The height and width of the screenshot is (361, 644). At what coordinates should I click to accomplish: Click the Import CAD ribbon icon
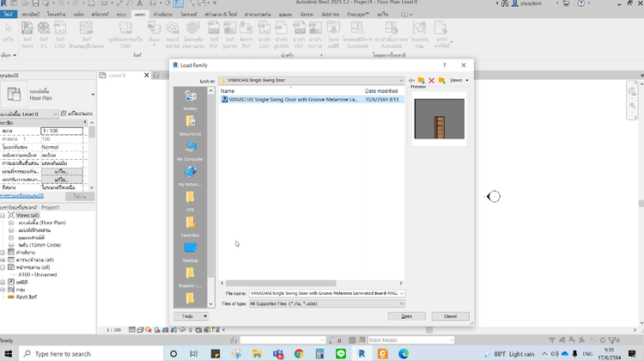[x=264, y=35]
